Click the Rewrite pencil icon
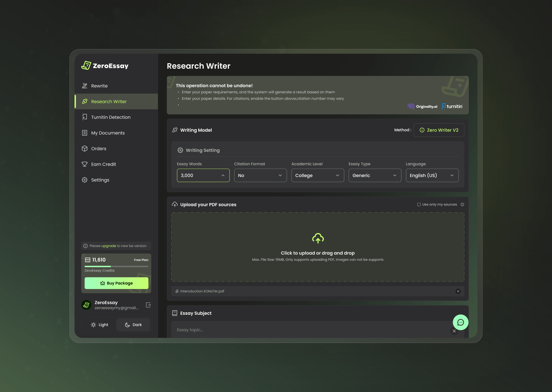Screen dimensions: 552x392 [x=85, y=86]
